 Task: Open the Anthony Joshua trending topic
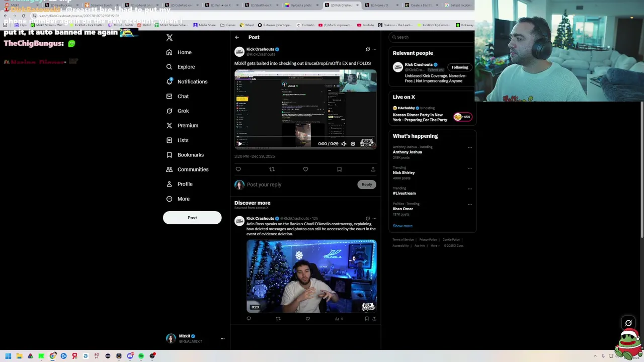pyautogui.click(x=408, y=152)
